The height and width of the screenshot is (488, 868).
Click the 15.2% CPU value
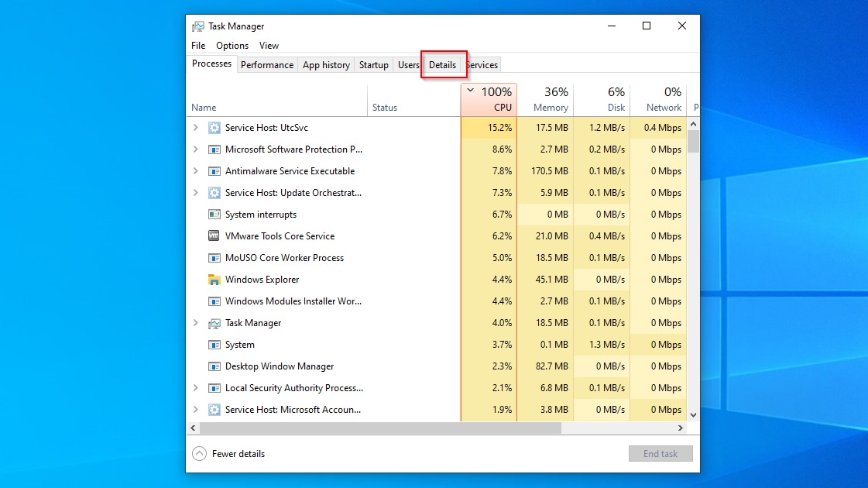(x=499, y=127)
